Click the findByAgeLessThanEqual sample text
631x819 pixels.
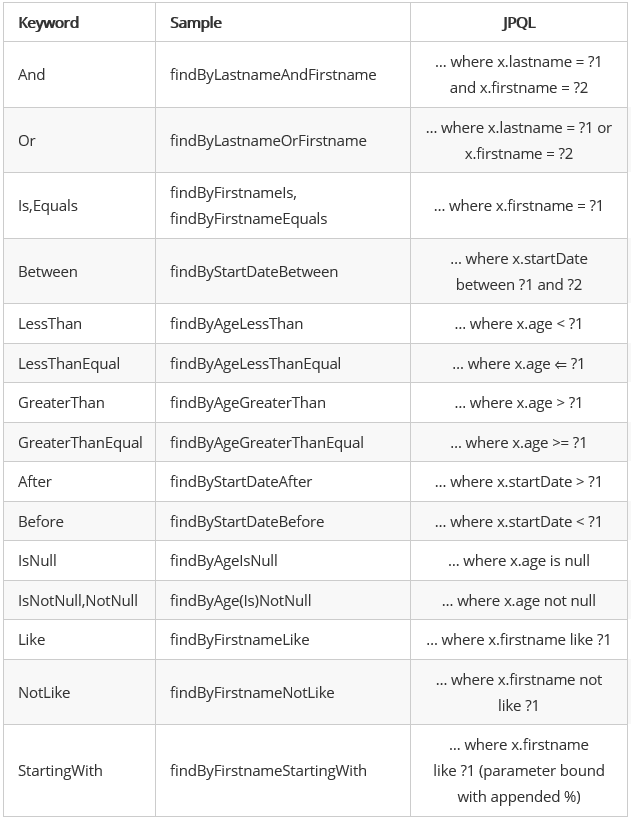click(255, 364)
